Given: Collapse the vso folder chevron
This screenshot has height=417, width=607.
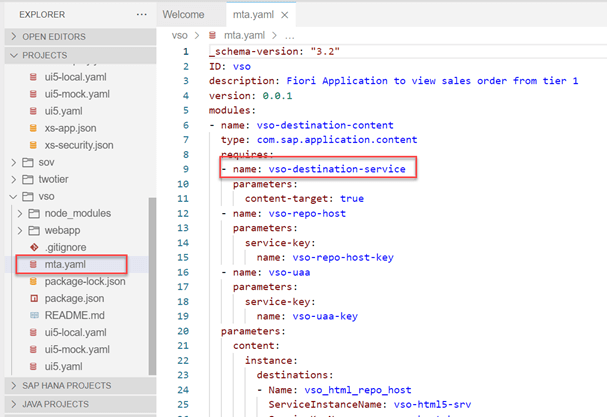Looking at the screenshot, I should 14,196.
